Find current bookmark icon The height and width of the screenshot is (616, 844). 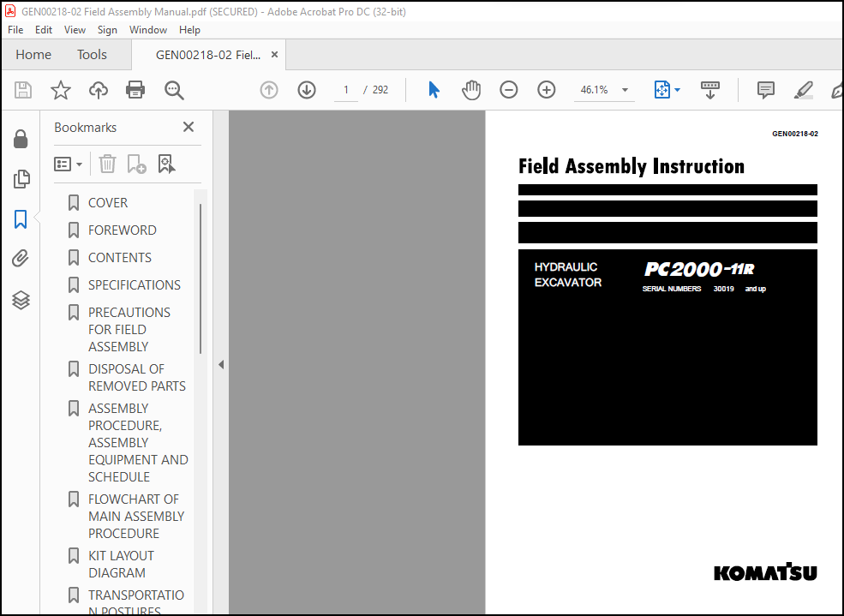166,164
